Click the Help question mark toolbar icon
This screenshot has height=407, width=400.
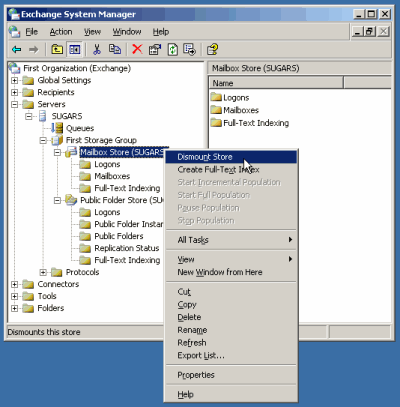point(212,50)
